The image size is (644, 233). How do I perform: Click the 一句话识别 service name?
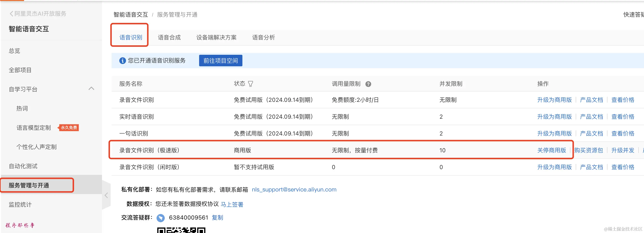point(133,133)
